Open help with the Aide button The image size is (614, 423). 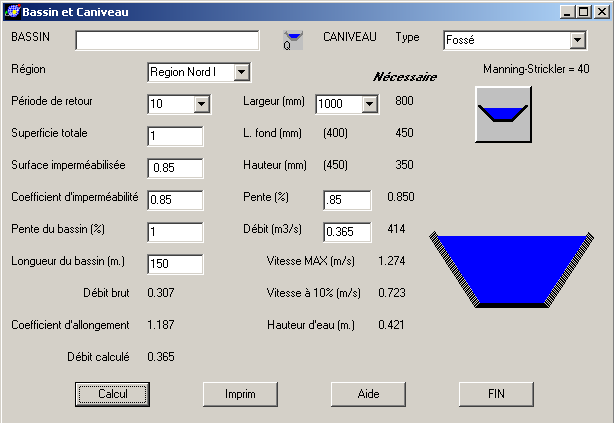(x=368, y=394)
